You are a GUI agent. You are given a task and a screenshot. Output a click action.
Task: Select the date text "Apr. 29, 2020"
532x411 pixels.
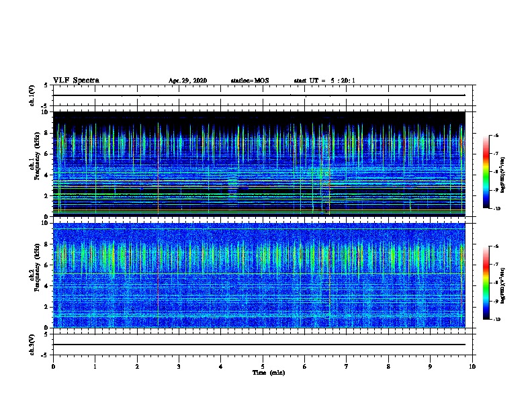[187, 81]
